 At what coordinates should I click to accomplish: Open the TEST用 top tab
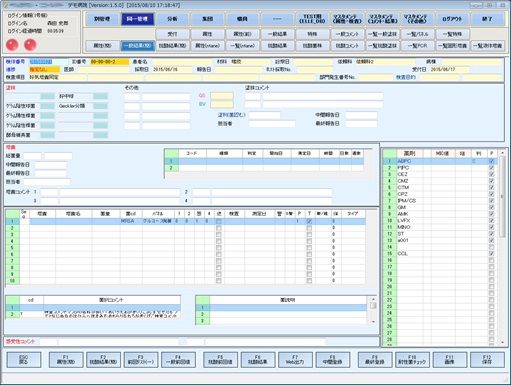coord(312,19)
